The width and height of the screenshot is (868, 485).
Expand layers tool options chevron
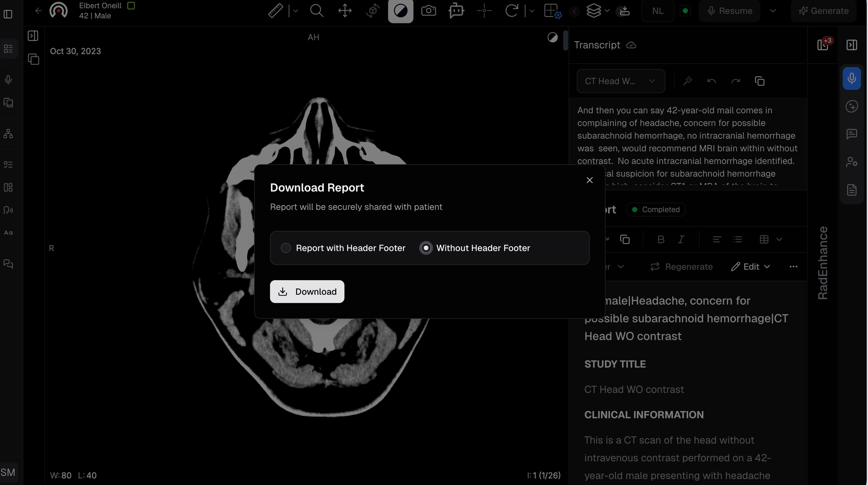click(607, 11)
